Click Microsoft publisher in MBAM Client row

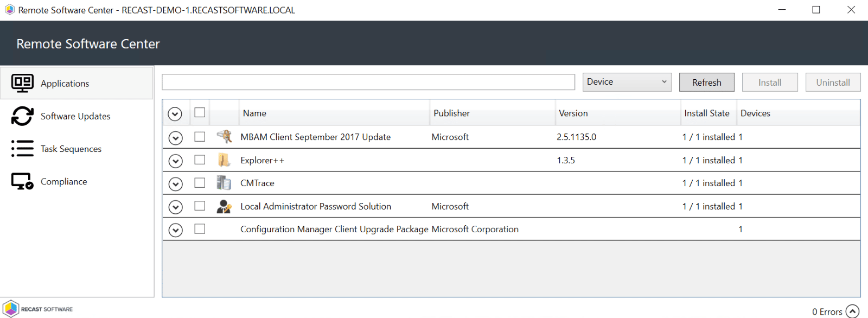450,137
